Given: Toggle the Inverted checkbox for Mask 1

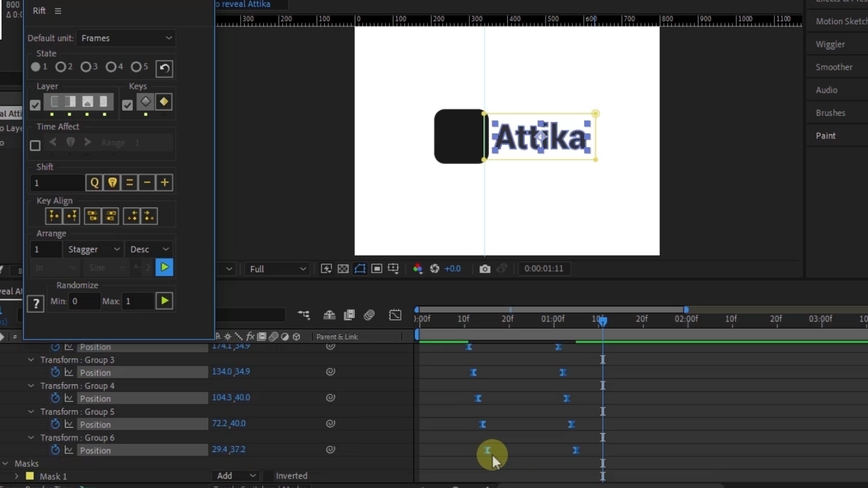Looking at the screenshot, I should click(x=269, y=476).
